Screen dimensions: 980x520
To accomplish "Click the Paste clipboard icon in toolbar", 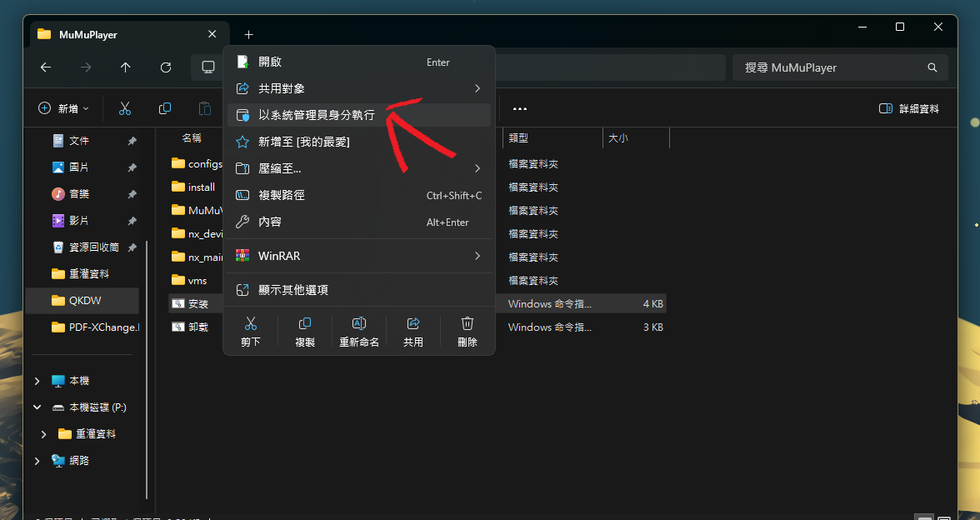I will pyautogui.click(x=205, y=108).
